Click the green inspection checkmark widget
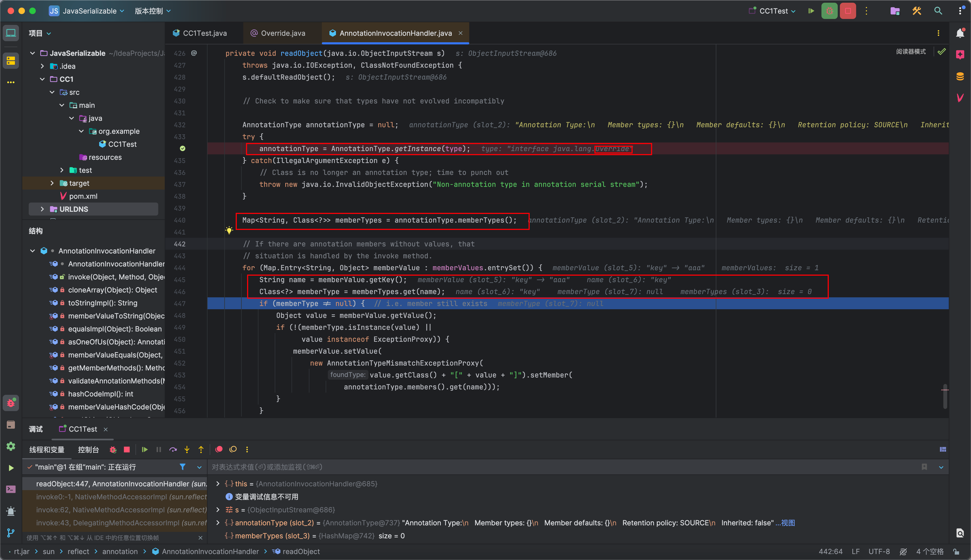The image size is (971, 560). pyautogui.click(x=941, y=51)
